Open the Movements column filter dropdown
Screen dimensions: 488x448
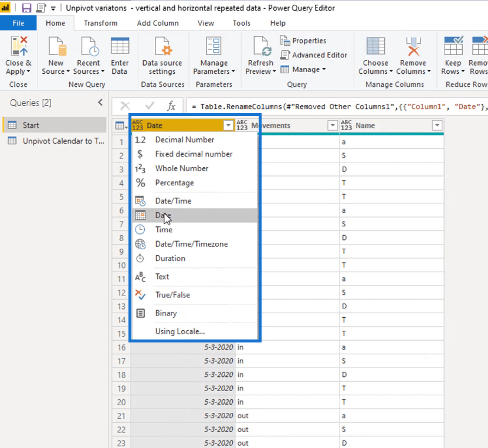[x=333, y=125]
